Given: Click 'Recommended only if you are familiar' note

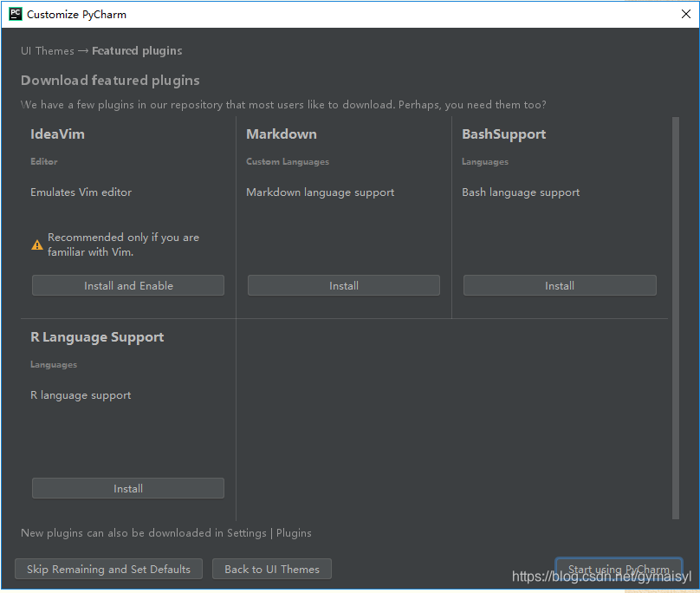Looking at the screenshot, I should pyautogui.click(x=123, y=244).
